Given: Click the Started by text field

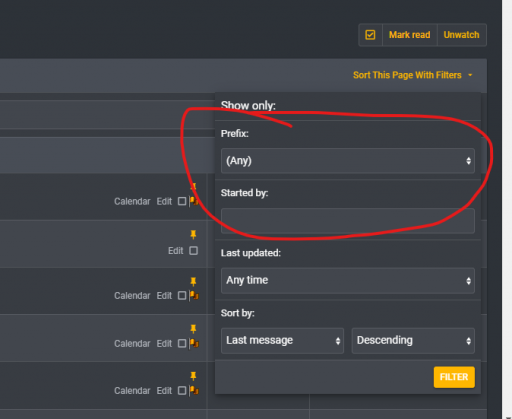Looking at the screenshot, I should coord(348,221).
